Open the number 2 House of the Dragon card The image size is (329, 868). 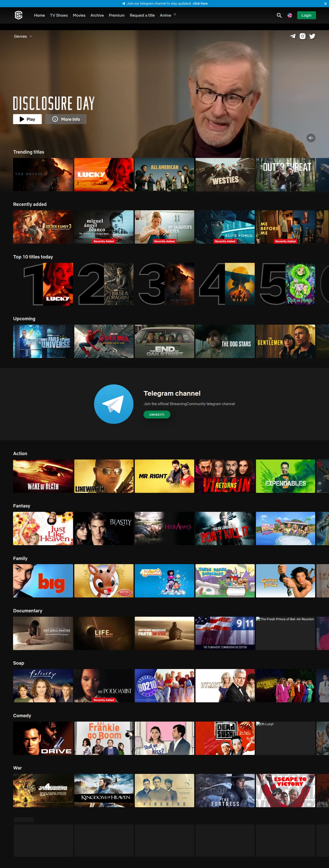106,284
